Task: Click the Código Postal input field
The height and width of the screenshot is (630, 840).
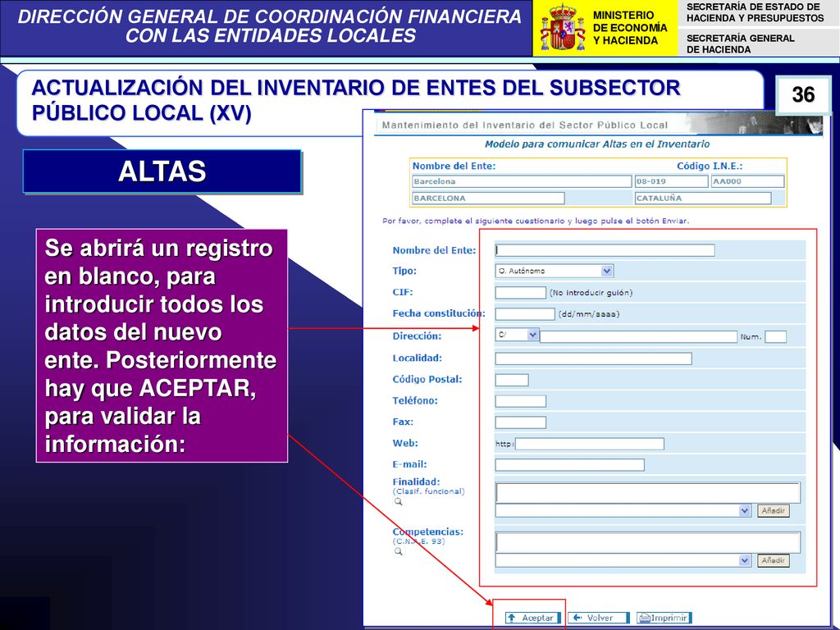Action: point(512,380)
